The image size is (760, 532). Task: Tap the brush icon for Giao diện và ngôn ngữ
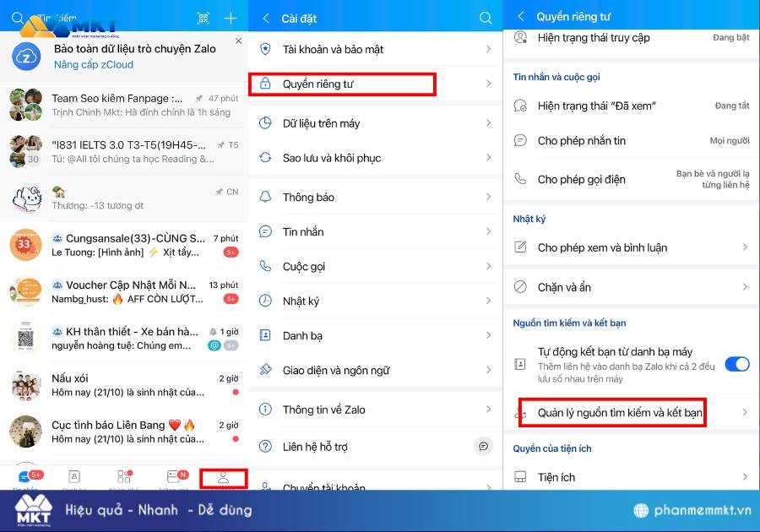(265, 370)
